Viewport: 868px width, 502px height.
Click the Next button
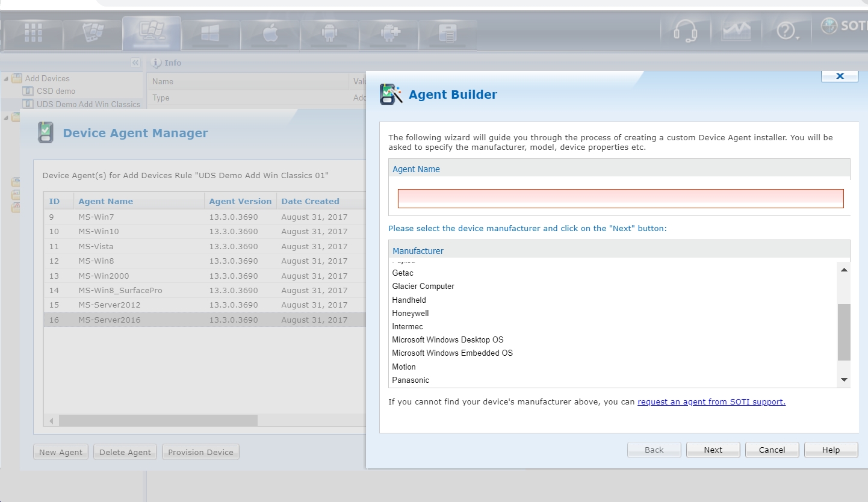click(x=713, y=450)
